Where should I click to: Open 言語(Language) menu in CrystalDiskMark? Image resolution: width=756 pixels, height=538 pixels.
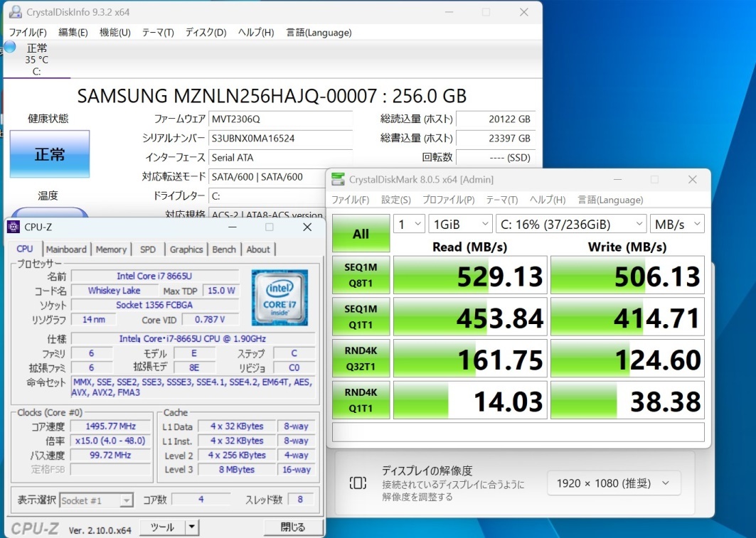(x=610, y=200)
